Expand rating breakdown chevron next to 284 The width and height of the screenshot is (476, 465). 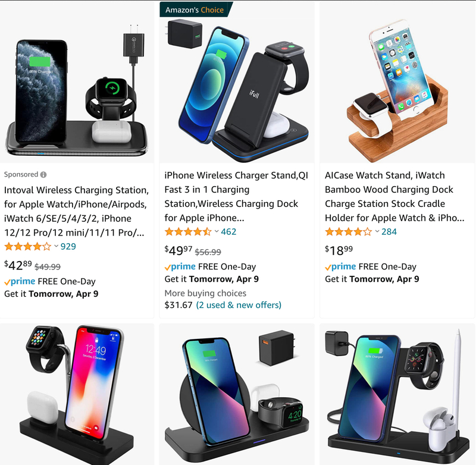(x=377, y=231)
